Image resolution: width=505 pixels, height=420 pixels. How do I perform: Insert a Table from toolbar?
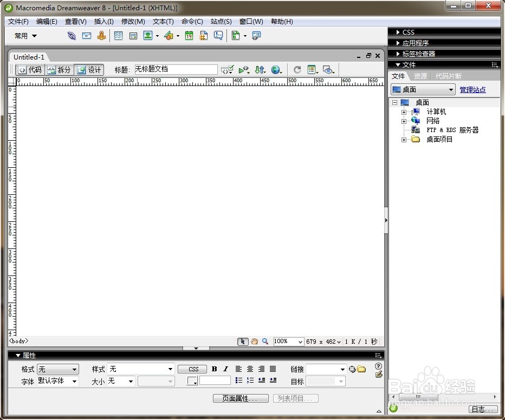tap(119, 36)
